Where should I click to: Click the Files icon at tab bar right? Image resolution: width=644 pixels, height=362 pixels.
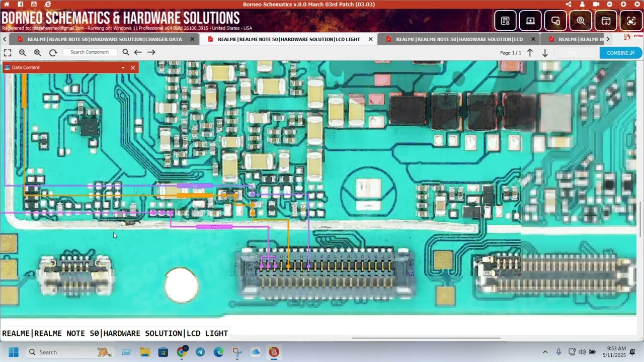pyautogui.click(x=634, y=37)
